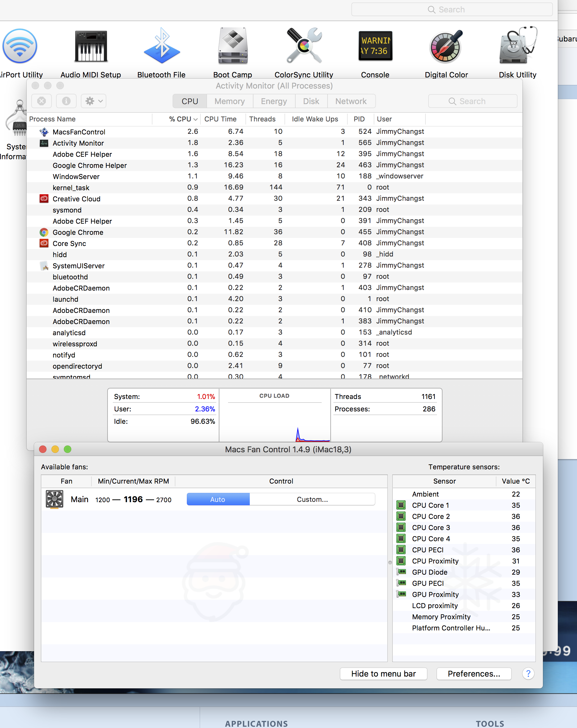Select the WindowServer process row
577x728 pixels.
click(x=274, y=176)
